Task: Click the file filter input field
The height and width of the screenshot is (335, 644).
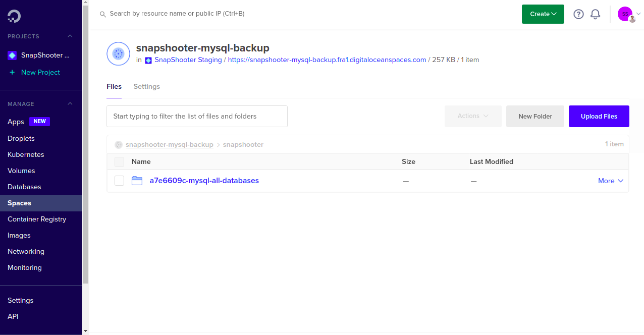Action: (x=197, y=116)
